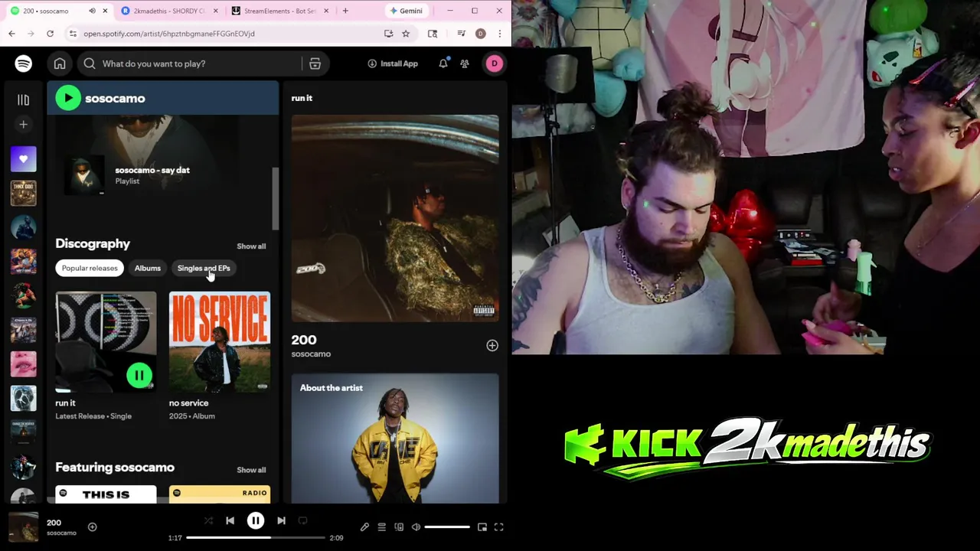Open the pink D profile avatar menu
Viewport: 980px width, 551px height.
(494, 64)
